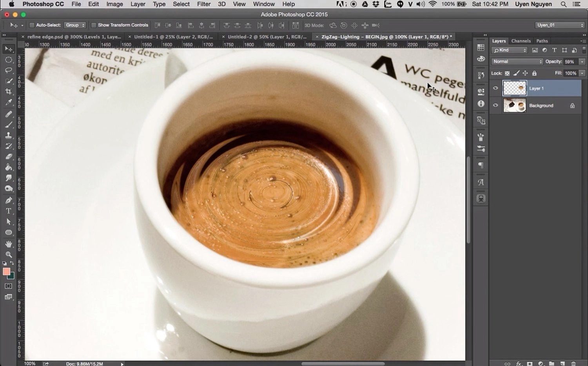The image size is (588, 366).
Task: Open the History panel icon
Action: [481, 75]
